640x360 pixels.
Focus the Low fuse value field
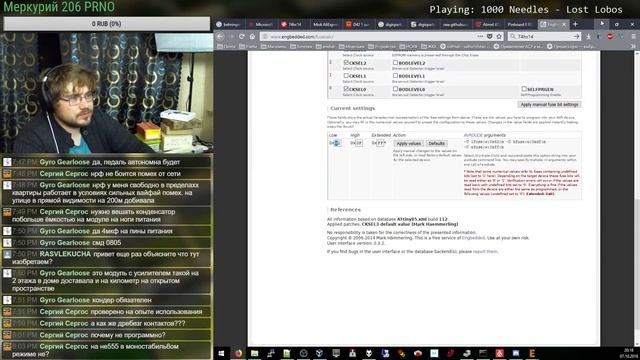point(337,143)
